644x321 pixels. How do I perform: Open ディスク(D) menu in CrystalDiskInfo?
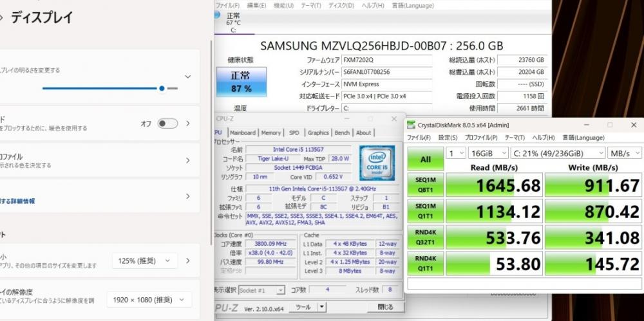coord(341,6)
